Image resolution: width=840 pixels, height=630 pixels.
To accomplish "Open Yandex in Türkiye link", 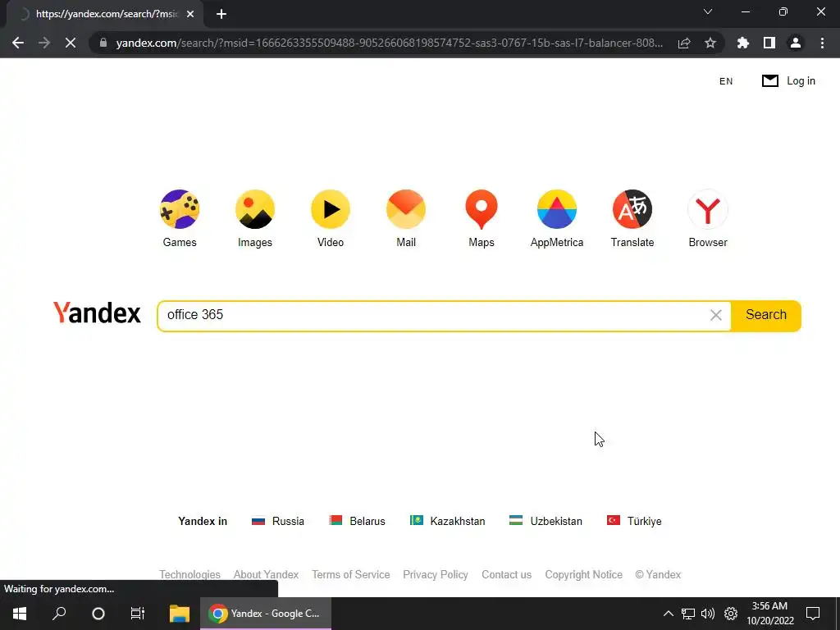I will pos(634,521).
